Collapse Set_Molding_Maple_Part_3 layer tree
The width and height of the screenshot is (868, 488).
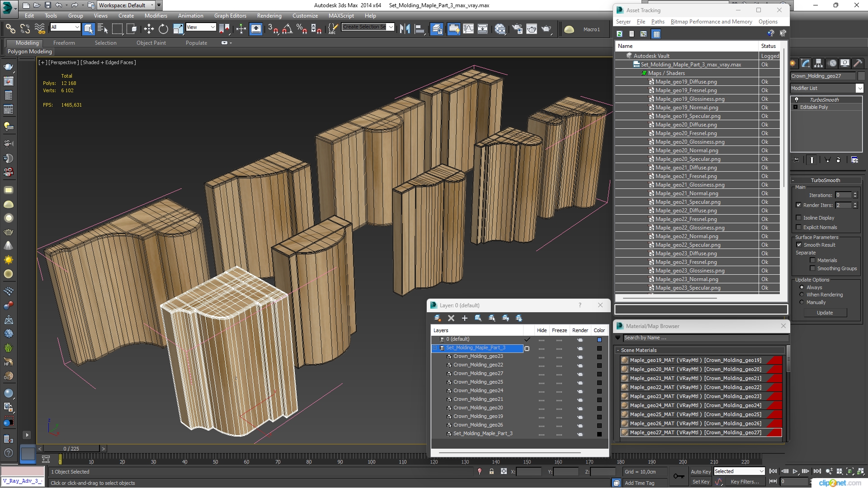(x=435, y=348)
